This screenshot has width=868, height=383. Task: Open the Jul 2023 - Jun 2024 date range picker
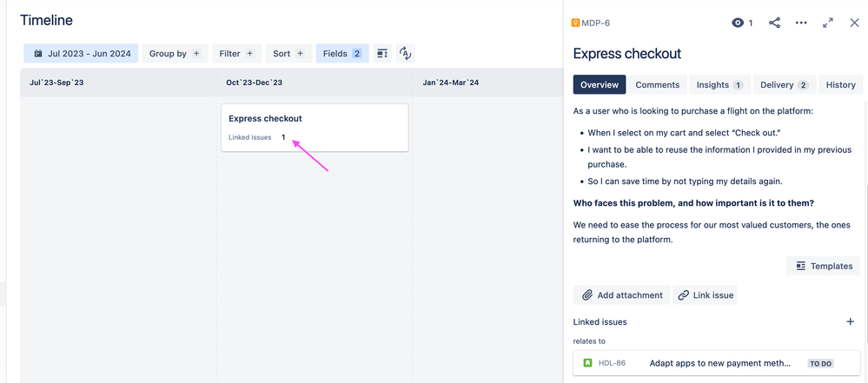point(81,54)
